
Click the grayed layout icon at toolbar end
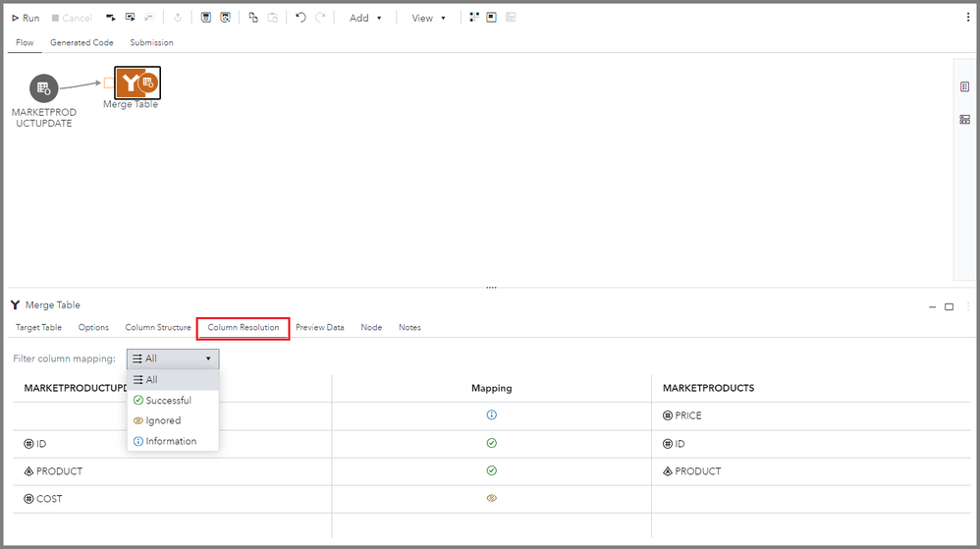point(511,18)
